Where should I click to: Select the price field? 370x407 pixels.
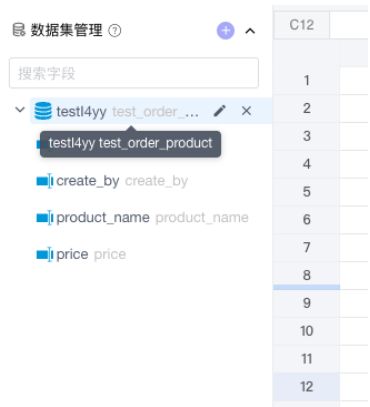(x=81, y=255)
